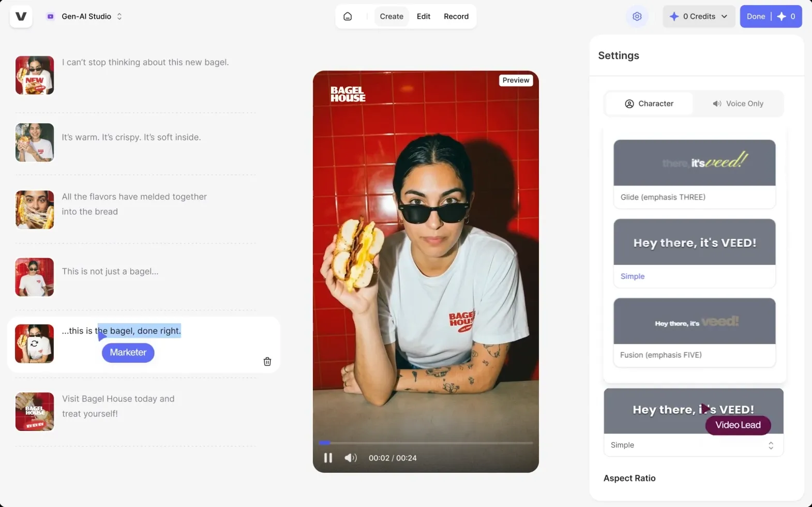The width and height of the screenshot is (812, 507).
Task: Seek along the video progress bar
Action: point(426,443)
